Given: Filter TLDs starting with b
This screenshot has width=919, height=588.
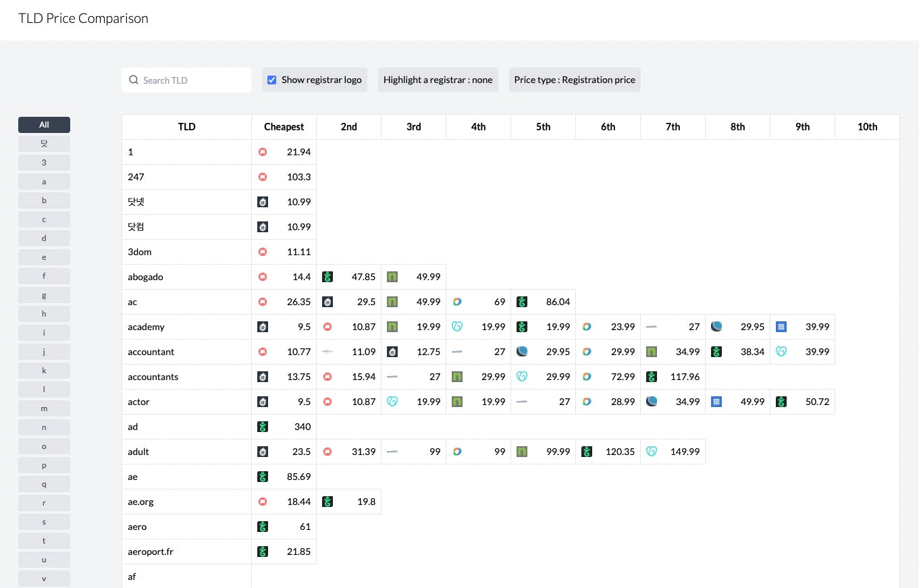Looking at the screenshot, I should (x=44, y=201).
